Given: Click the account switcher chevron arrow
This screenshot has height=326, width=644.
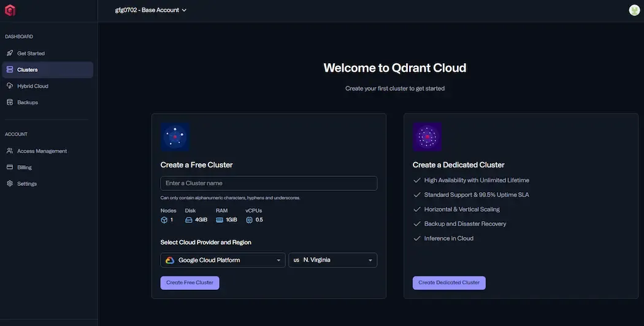Looking at the screenshot, I should [184, 10].
